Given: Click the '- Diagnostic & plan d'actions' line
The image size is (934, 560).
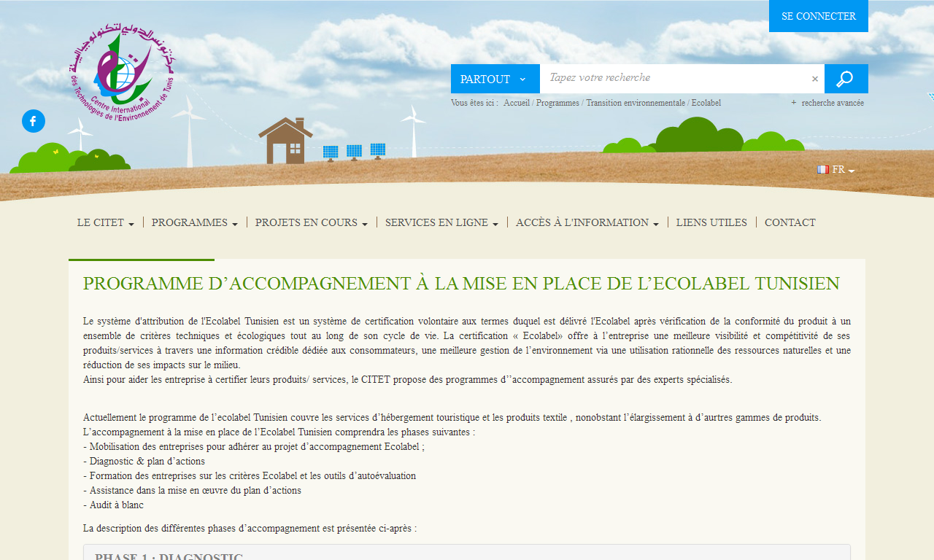Looking at the screenshot, I should (144, 461).
